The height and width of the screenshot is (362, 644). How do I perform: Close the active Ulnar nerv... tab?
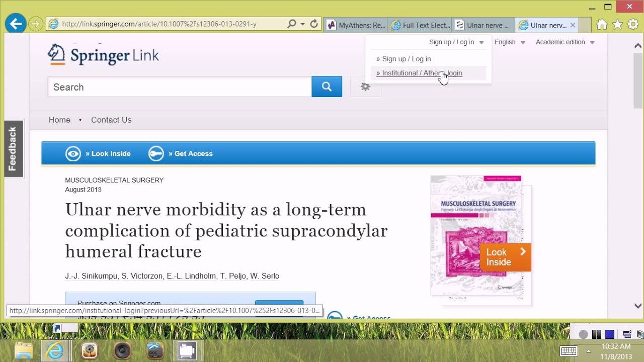[573, 25]
